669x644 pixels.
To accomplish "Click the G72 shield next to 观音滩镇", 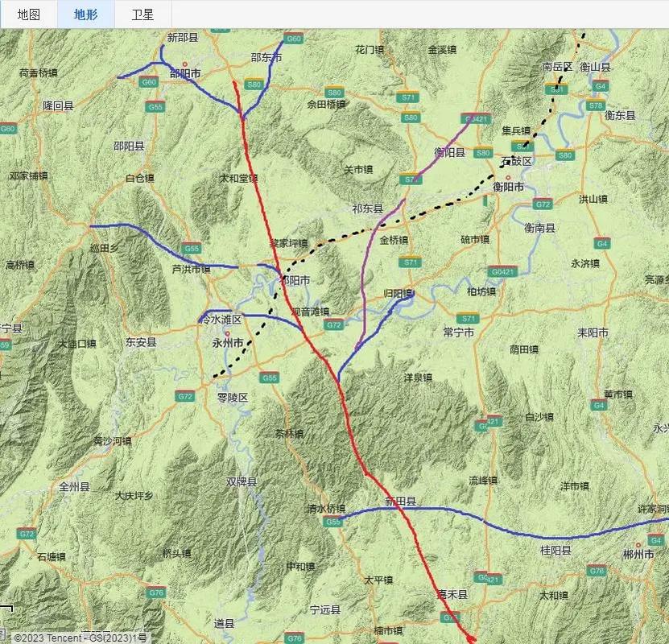I will coord(333,325).
